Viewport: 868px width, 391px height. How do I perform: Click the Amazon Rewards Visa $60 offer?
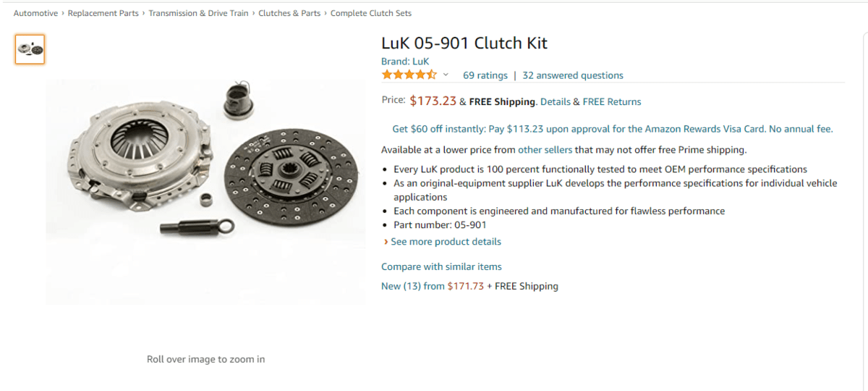(x=612, y=129)
